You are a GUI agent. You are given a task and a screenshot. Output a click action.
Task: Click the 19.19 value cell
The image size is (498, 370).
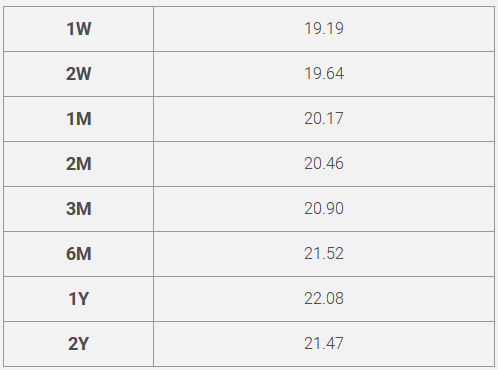(x=324, y=29)
